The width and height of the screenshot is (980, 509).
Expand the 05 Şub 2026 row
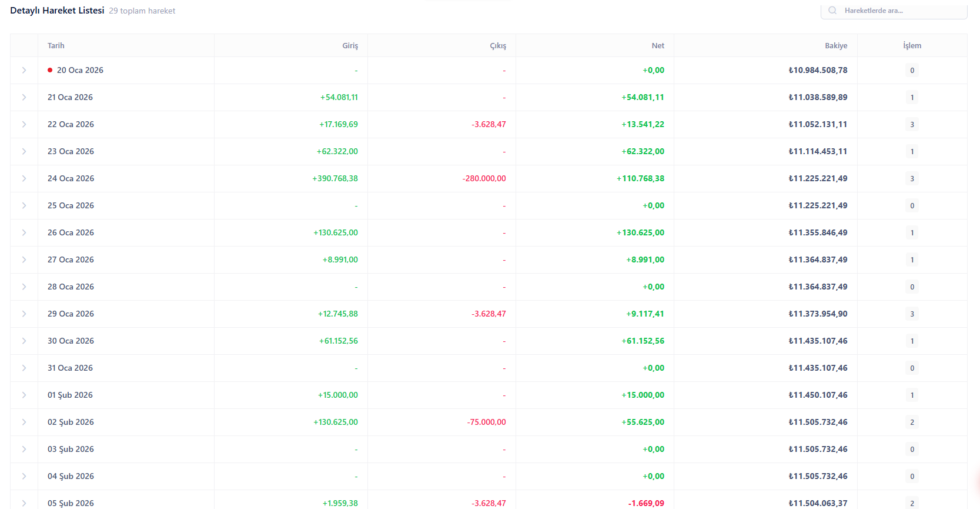[24, 503]
